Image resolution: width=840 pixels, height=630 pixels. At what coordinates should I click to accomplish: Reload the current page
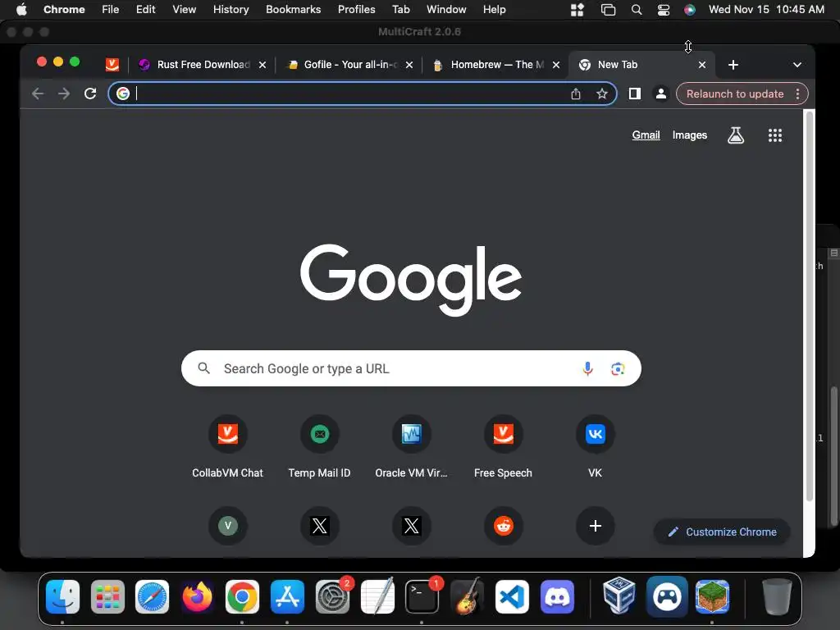tap(90, 94)
